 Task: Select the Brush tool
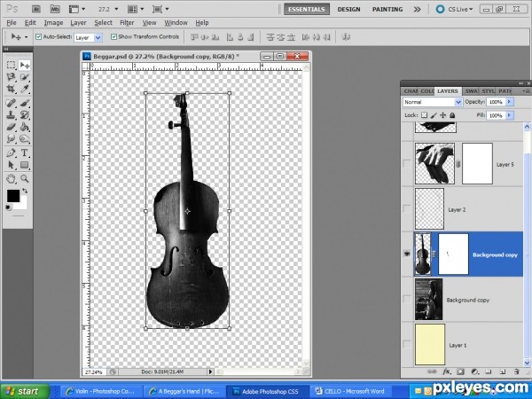point(25,103)
